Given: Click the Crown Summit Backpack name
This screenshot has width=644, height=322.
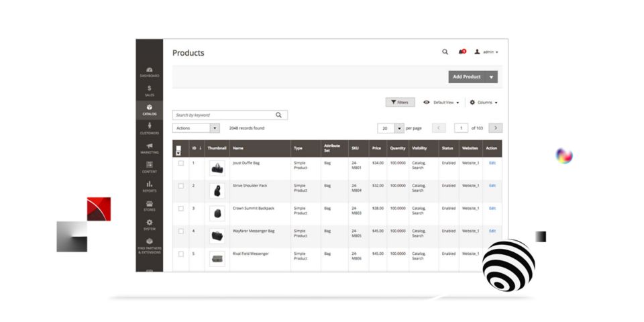Looking at the screenshot, I should tap(253, 208).
